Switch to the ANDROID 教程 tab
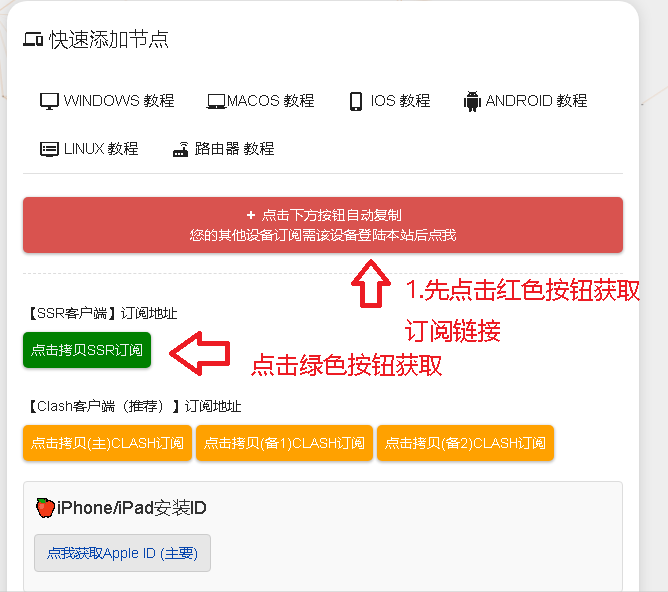The image size is (668, 592). click(x=525, y=101)
